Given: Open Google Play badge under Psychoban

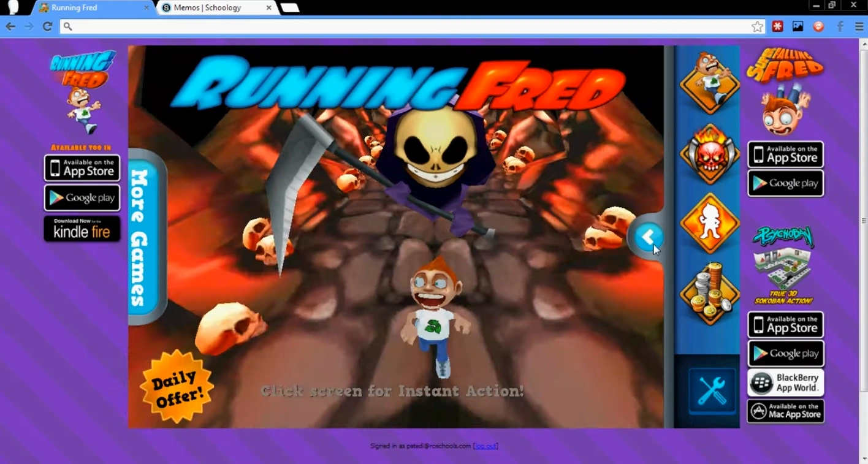Looking at the screenshot, I should point(785,354).
